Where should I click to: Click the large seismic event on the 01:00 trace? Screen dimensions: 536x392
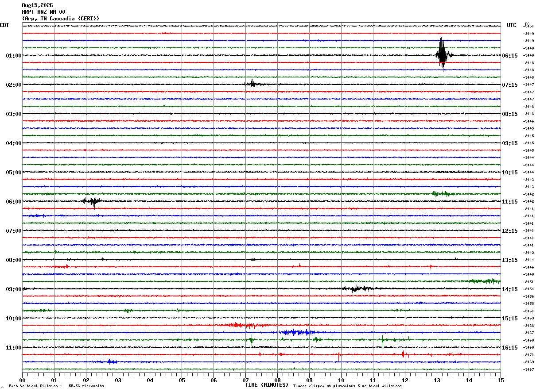pyautogui.click(x=443, y=54)
